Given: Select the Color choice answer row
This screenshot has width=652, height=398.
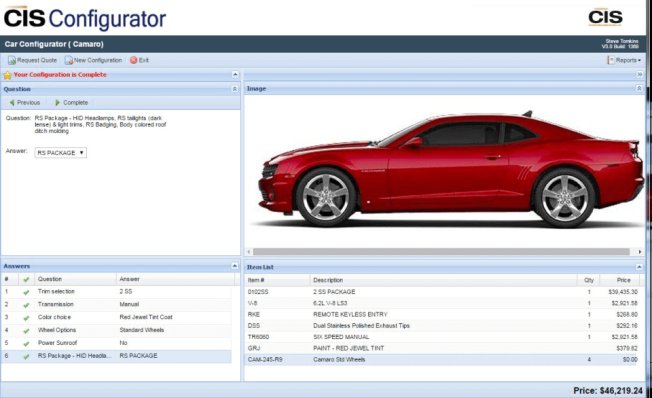Looking at the screenshot, I should coord(116,317).
